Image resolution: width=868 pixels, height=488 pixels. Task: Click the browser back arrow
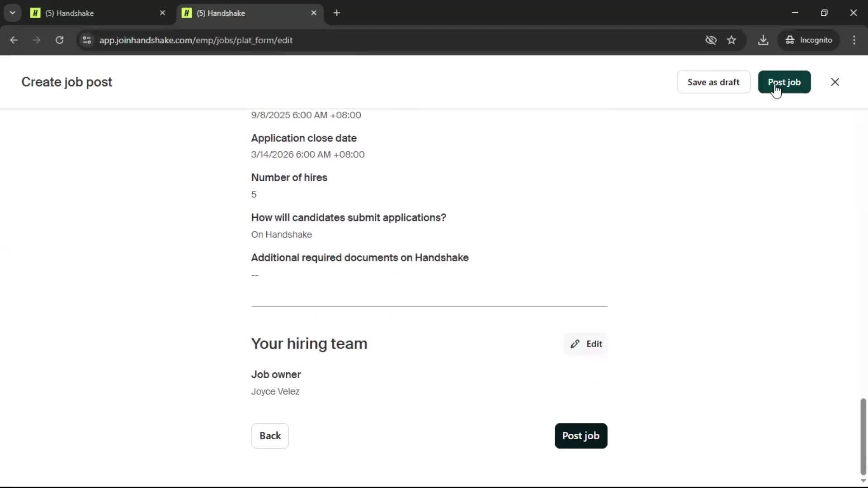(x=14, y=40)
